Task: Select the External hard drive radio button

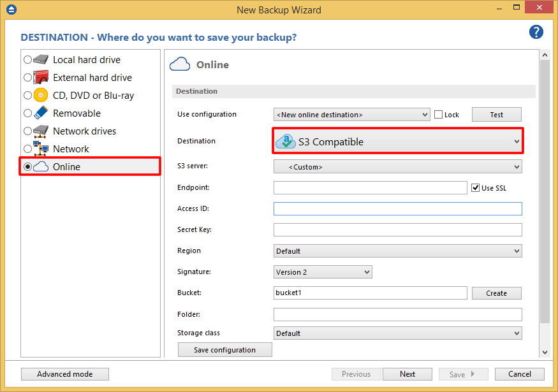Action: 27,77
